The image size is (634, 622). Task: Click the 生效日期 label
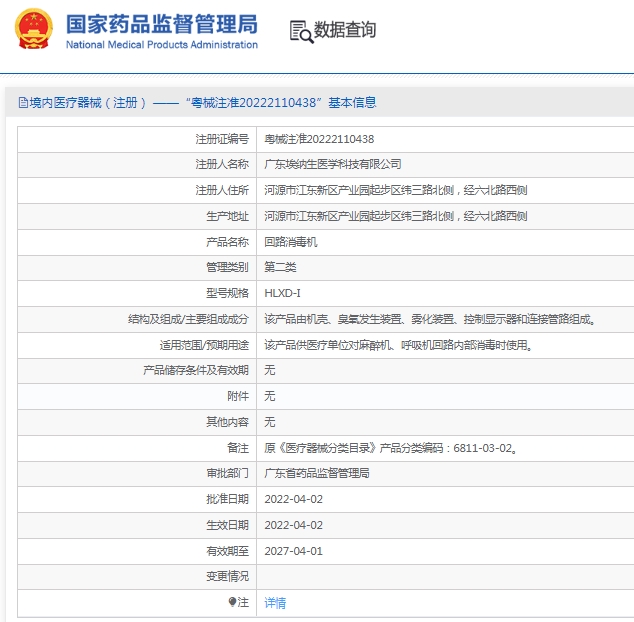(227, 525)
